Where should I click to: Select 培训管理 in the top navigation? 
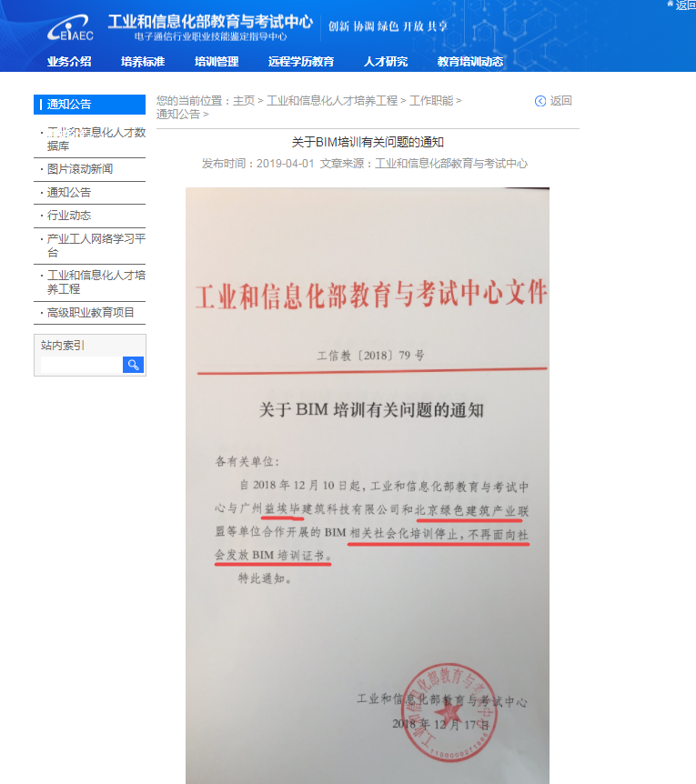click(x=217, y=62)
